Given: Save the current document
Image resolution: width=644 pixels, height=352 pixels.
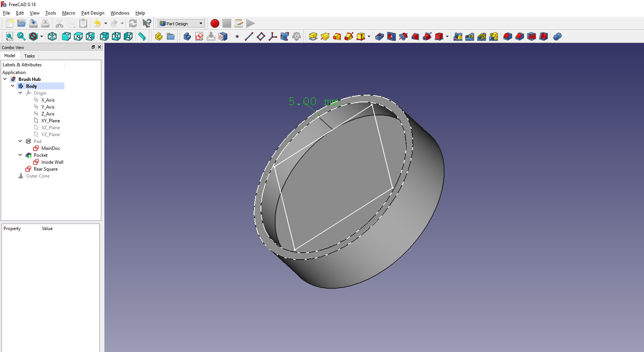Looking at the screenshot, I should (33, 23).
